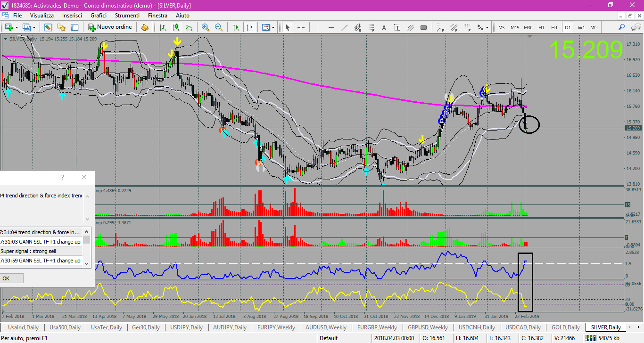Click the alert list scroll down arrow
Screen dimensions: 644x343
[x=87, y=263]
